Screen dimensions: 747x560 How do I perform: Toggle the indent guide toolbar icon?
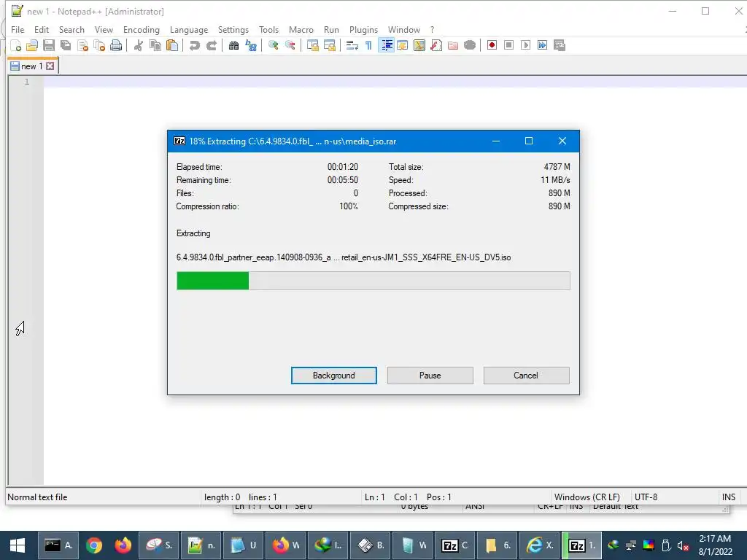coord(387,45)
